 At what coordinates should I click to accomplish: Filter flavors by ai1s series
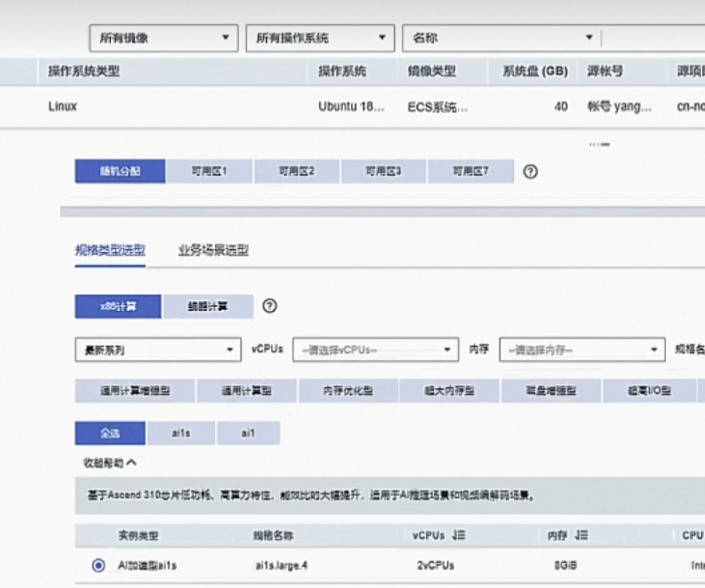181,433
